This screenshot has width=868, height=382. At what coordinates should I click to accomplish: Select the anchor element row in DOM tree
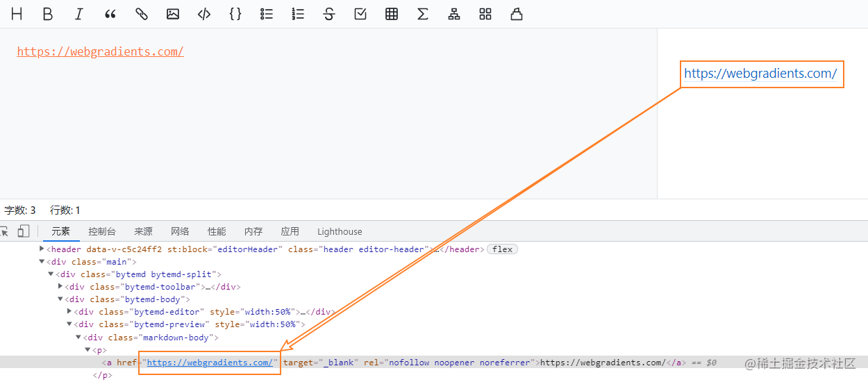click(434, 363)
